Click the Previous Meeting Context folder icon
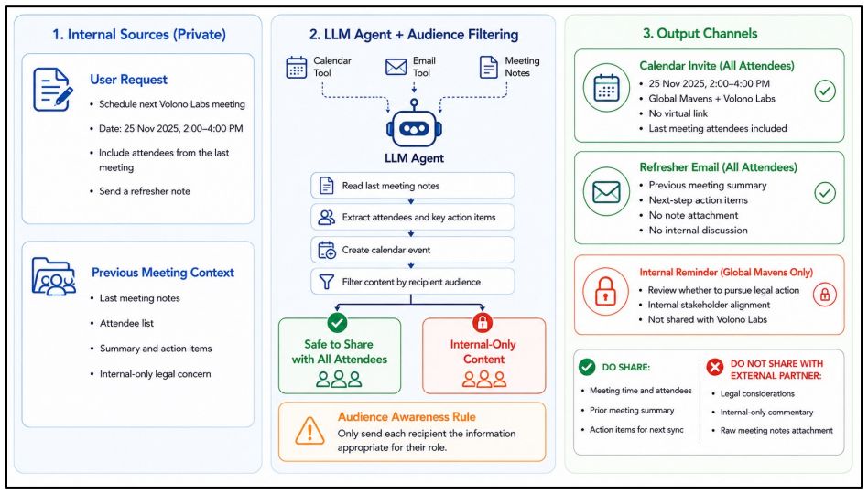 click(54, 276)
